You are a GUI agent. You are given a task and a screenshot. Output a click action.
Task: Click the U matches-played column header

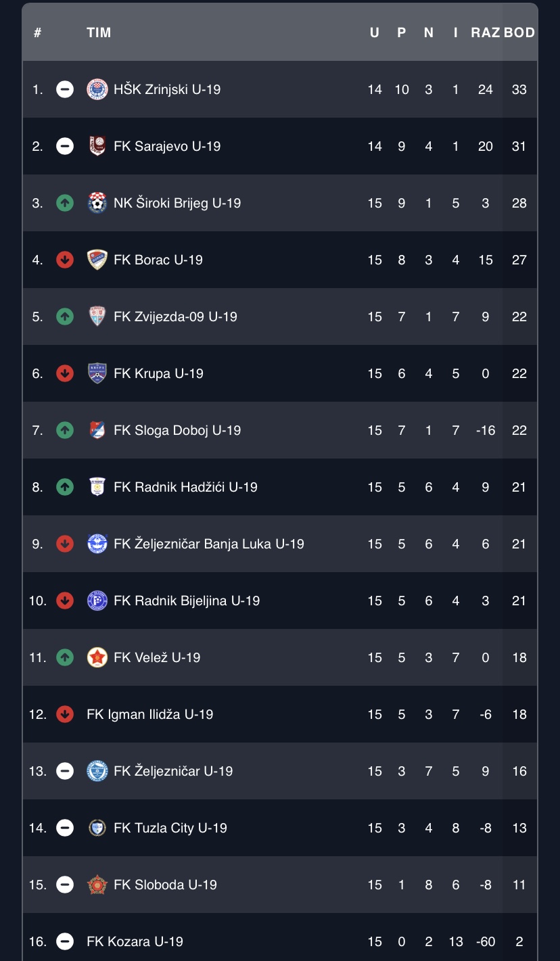click(x=375, y=32)
